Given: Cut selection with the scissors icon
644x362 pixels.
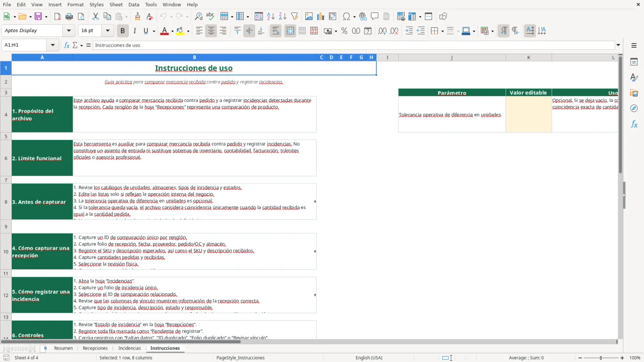Looking at the screenshot, I should click(96, 17).
